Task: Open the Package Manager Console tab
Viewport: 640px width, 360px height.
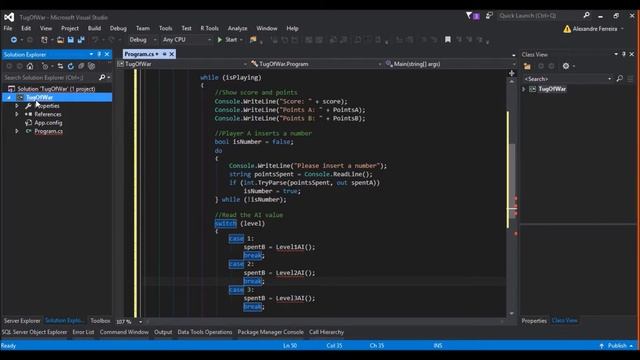Action: point(271,332)
